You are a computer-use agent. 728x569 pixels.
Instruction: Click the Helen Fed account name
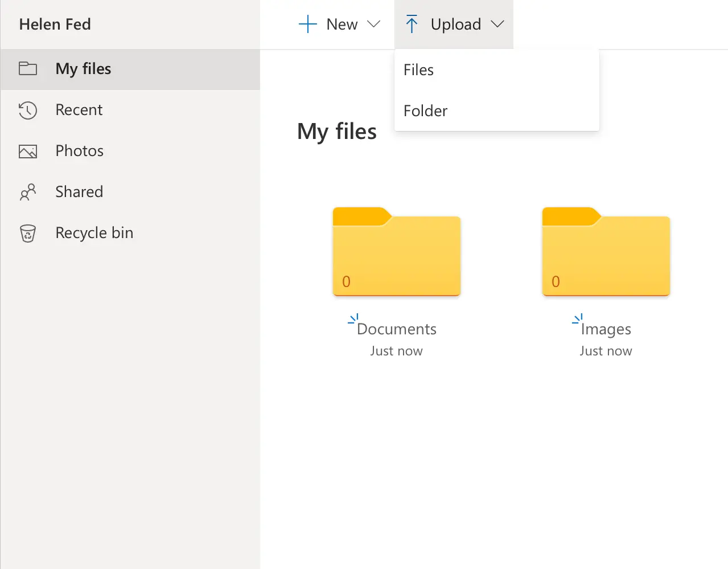(x=55, y=24)
